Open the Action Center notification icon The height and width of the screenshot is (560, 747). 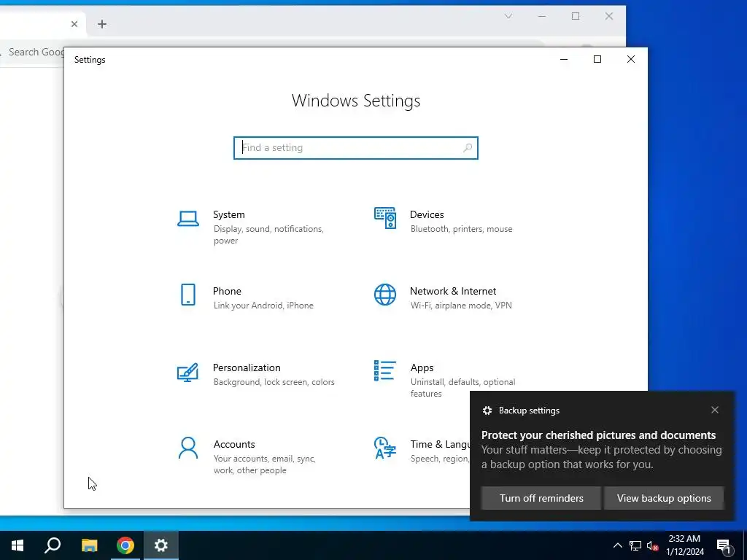pos(724,546)
